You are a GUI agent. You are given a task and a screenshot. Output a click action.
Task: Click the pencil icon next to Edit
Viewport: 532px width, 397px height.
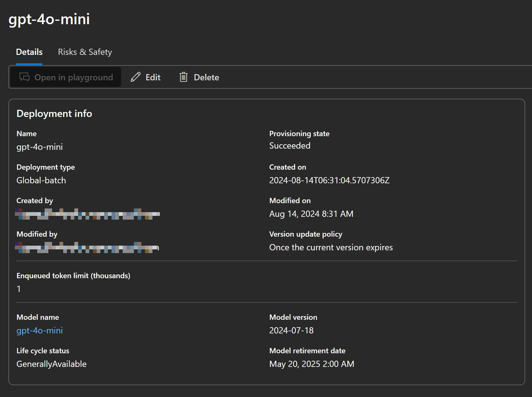coord(135,77)
